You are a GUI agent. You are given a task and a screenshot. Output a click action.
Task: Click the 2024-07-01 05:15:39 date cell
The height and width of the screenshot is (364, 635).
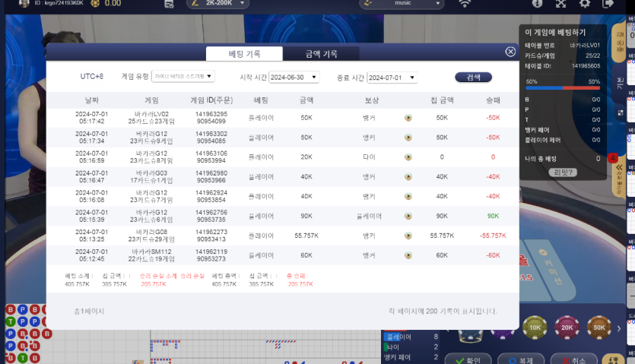[x=92, y=217]
